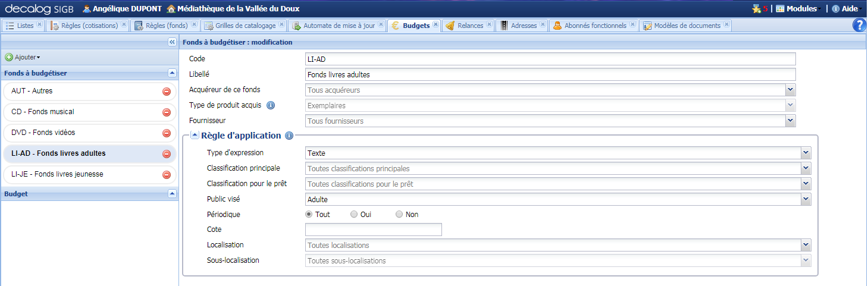The image size is (868, 286).
Task: Open the blue help question mark
Action: coord(858,25)
